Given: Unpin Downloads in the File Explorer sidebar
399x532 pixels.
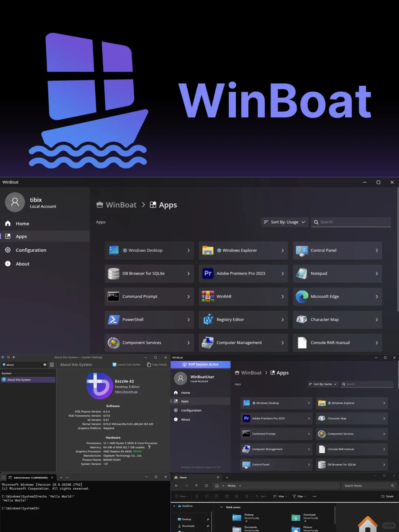Looking at the screenshot, I should pyautogui.click(x=208, y=526).
